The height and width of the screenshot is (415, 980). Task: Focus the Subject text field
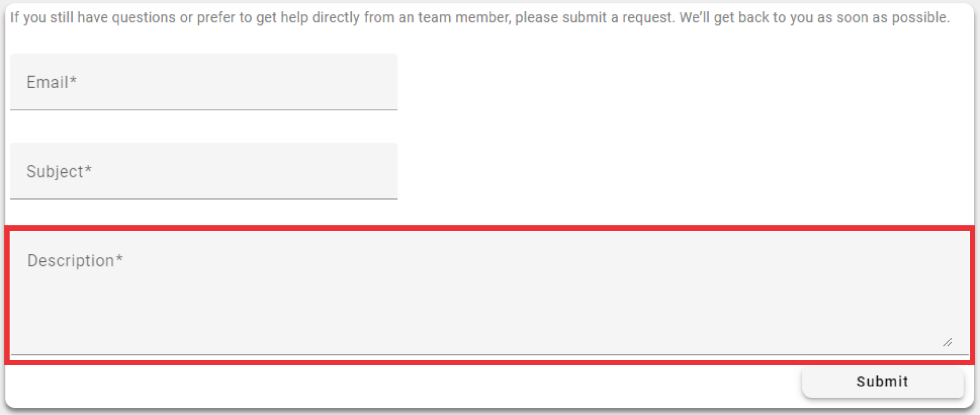click(x=204, y=171)
